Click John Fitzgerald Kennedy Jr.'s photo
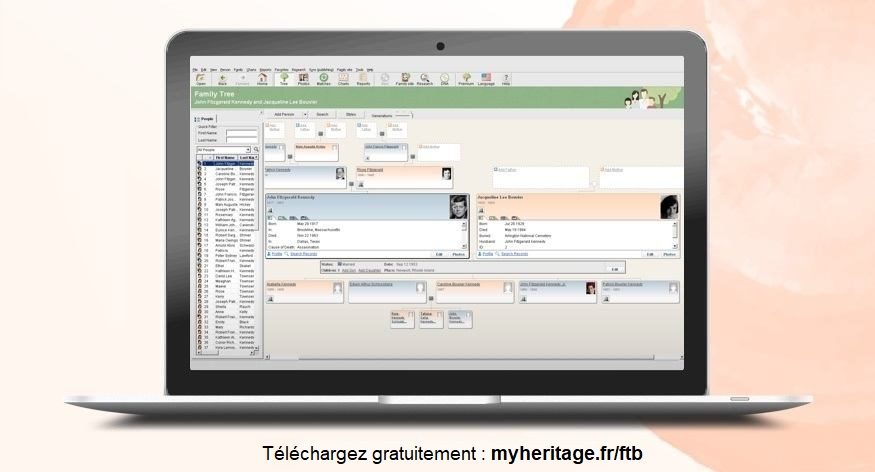This screenshot has width=875, height=472. tap(590, 288)
